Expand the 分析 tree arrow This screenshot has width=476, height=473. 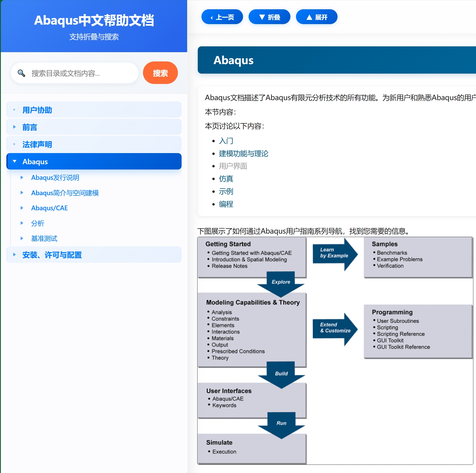[x=22, y=223]
